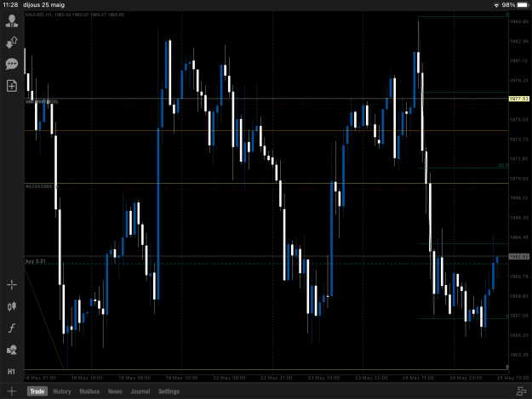Open the objects shapes icon
The width and height of the screenshot is (532, 399).
pos(12,350)
